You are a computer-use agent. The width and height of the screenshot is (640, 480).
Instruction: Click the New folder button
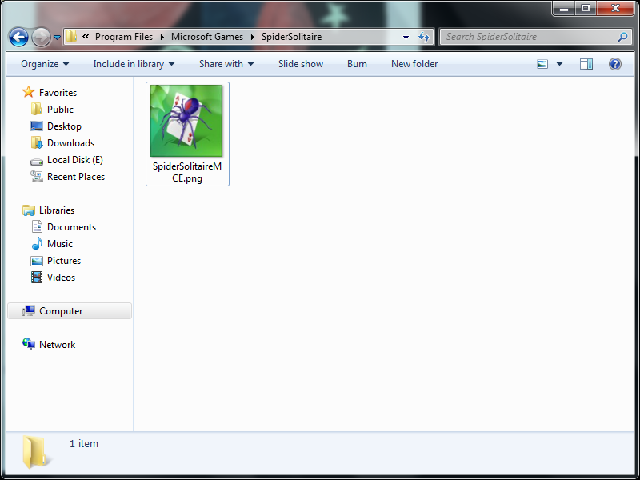pyautogui.click(x=414, y=64)
